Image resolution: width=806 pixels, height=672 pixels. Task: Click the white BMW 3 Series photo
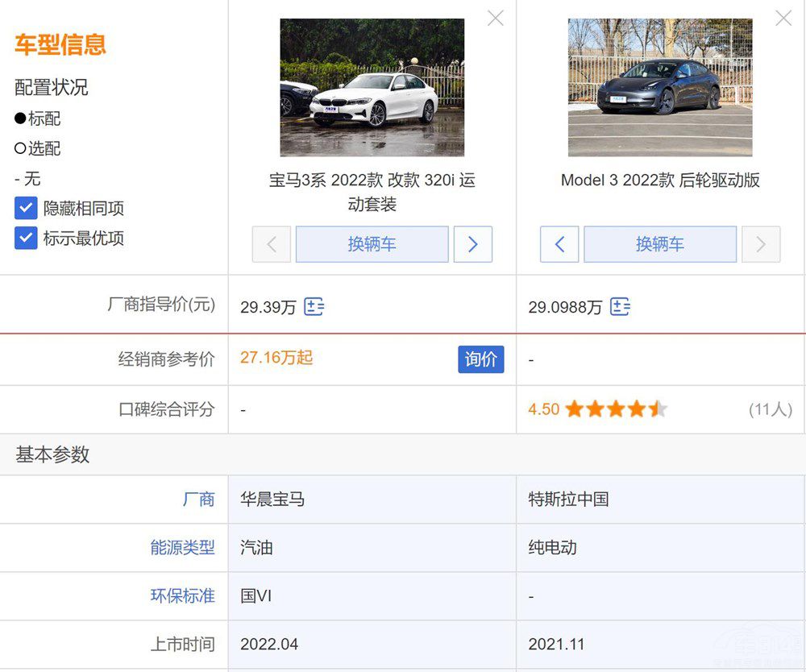pyautogui.click(x=372, y=87)
